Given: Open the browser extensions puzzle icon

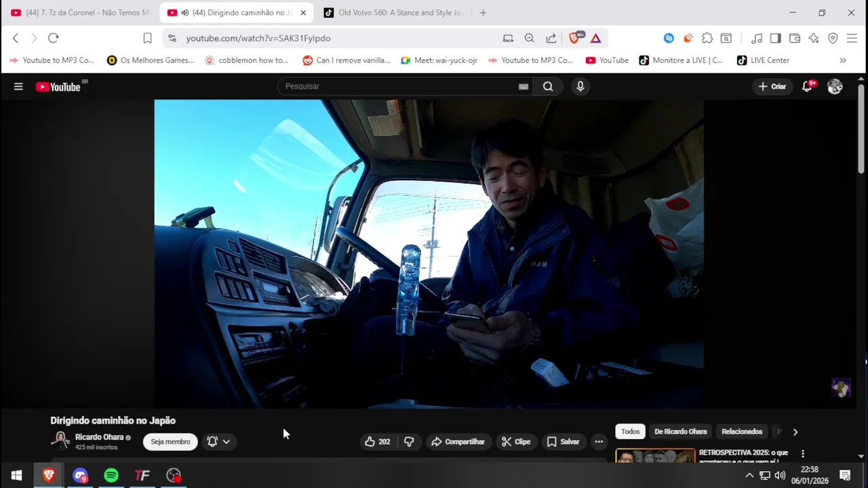Looking at the screenshot, I should 707,38.
